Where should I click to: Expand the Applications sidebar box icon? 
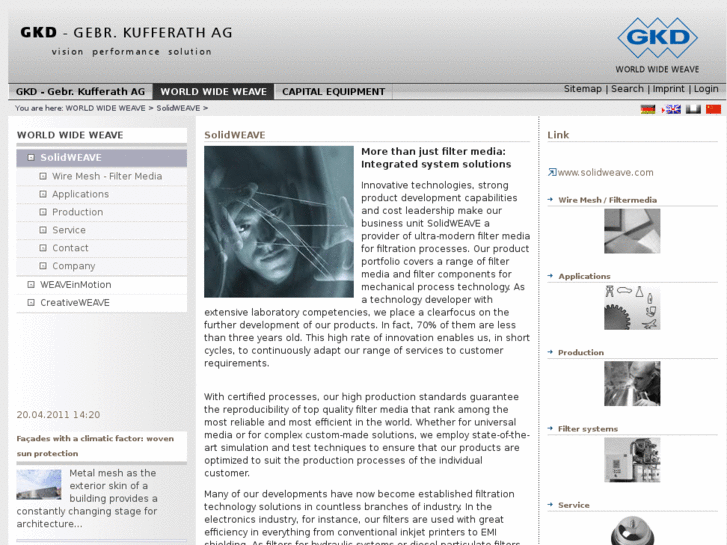[x=43, y=194]
